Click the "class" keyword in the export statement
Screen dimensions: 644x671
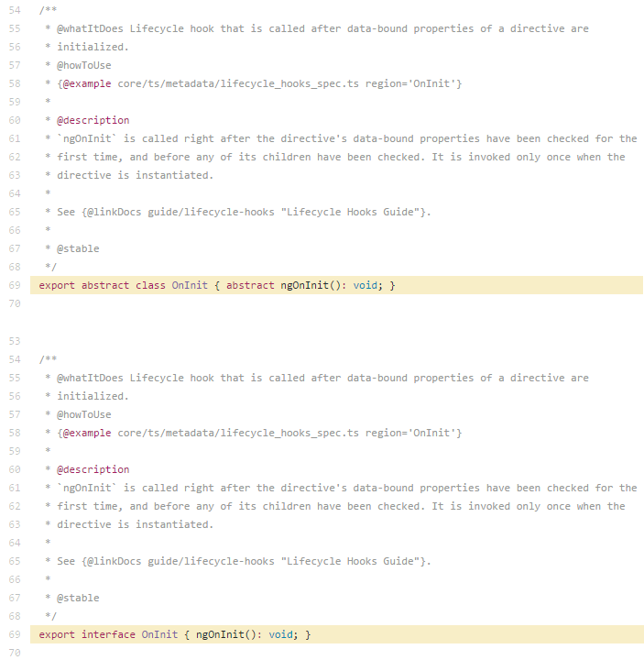click(x=150, y=285)
